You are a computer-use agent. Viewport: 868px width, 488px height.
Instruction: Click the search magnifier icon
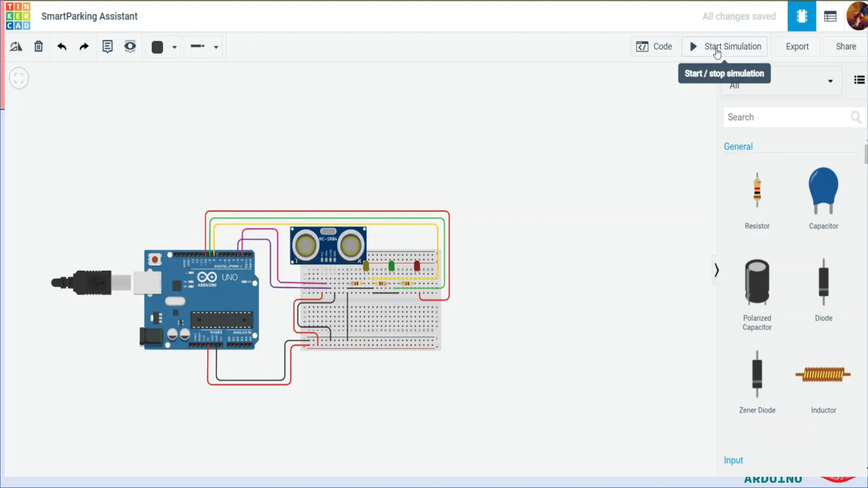click(856, 117)
